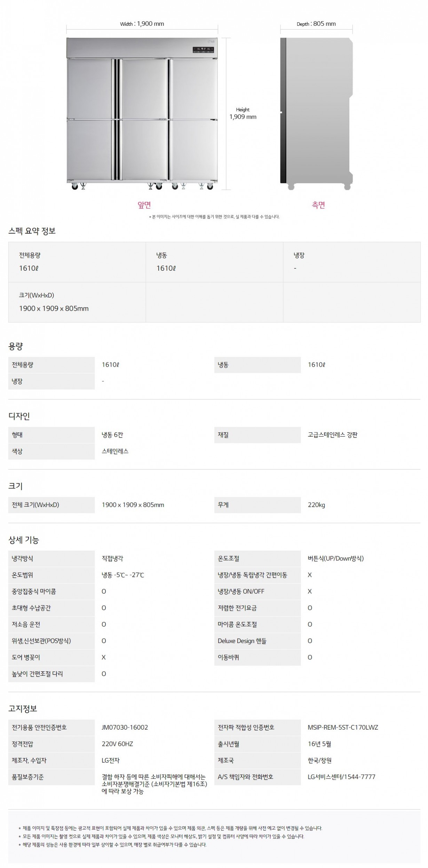Viewport: 428px width, 868px height.
Task: Click the LG서비스센터/1544-7777 phone number
Action: click(341, 777)
